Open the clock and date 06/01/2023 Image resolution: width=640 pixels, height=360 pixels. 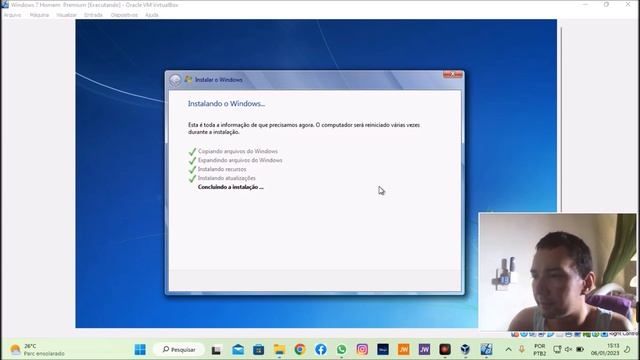[x=605, y=350]
